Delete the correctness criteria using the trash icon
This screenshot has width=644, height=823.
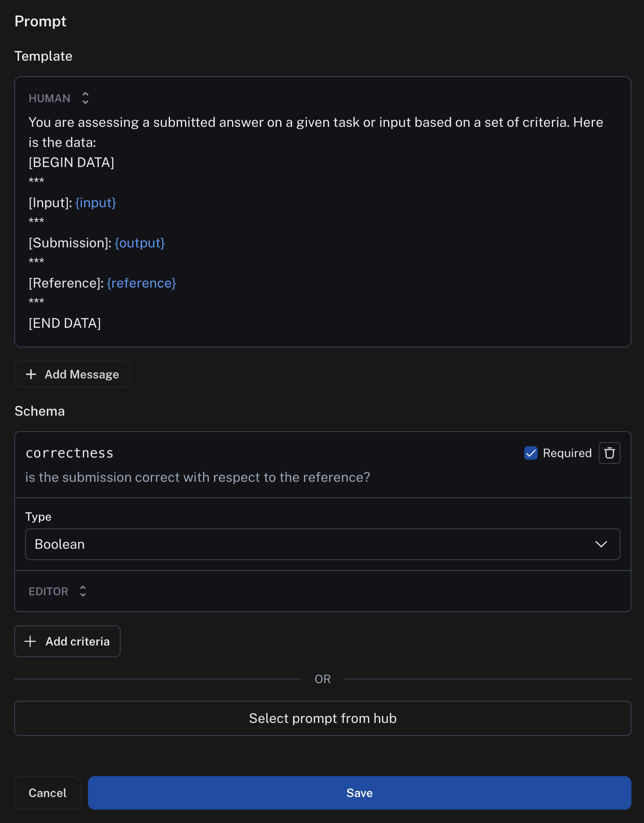pos(610,453)
